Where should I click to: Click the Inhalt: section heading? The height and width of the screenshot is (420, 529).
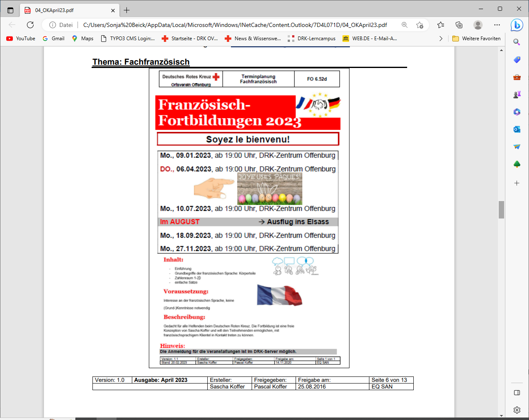point(173,260)
